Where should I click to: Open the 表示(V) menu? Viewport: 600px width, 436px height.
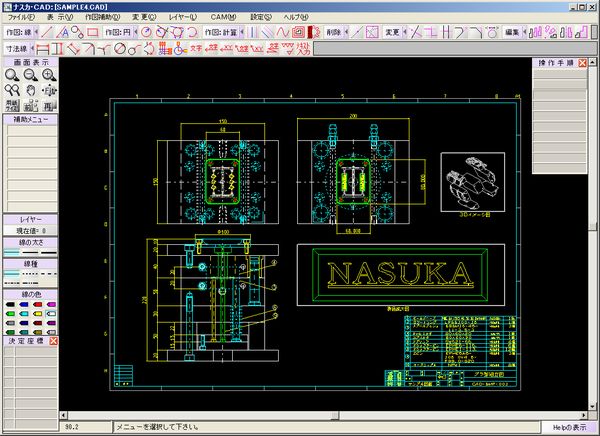(60, 17)
